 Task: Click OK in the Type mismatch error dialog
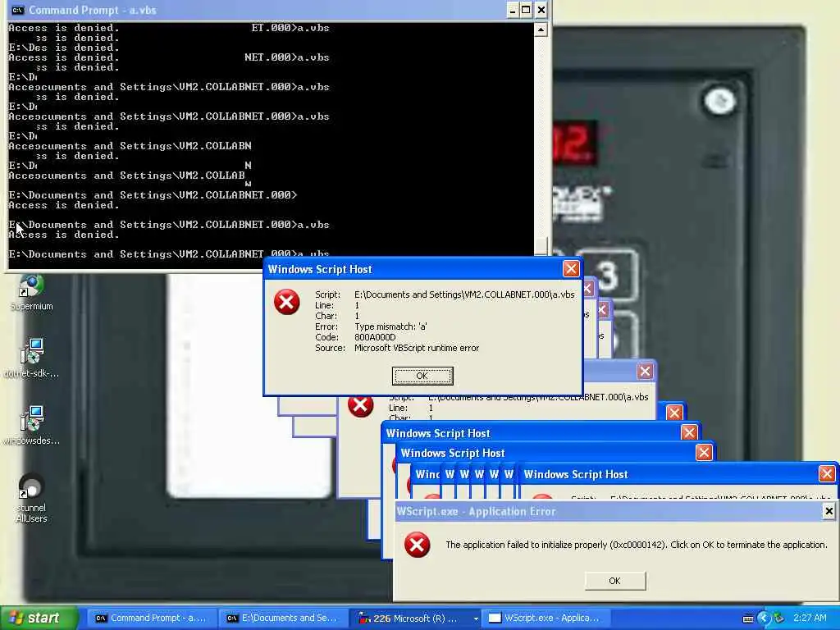[422, 376]
